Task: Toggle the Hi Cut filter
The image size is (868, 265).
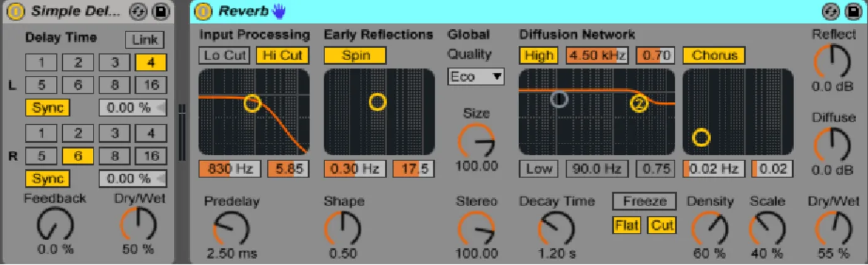Action: click(282, 55)
